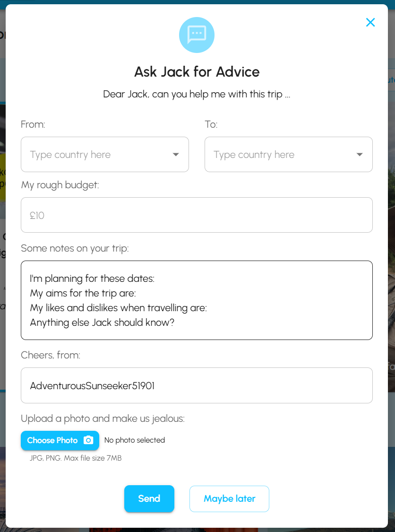The height and width of the screenshot is (532, 395).
Task: Click the "Cheers, from:" label text
Action: pyautogui.click(x=51, y=355)
